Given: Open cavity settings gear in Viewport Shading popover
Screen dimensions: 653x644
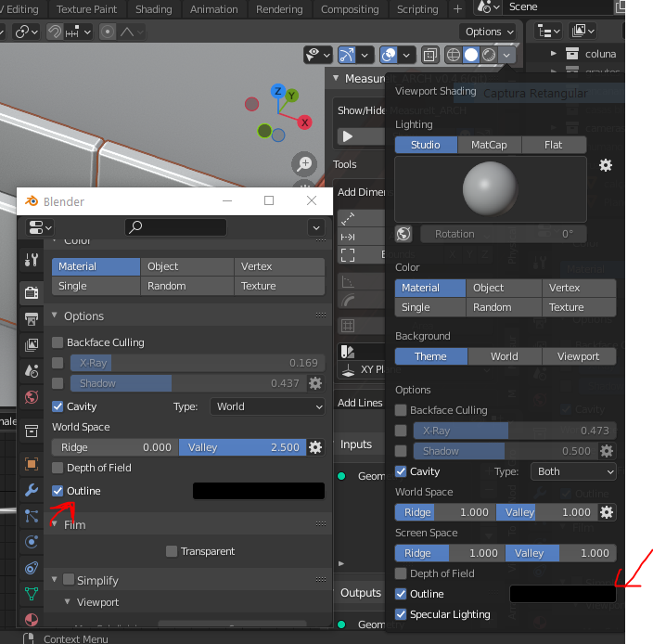Looking at the screenshot, I should coord(607,512).
